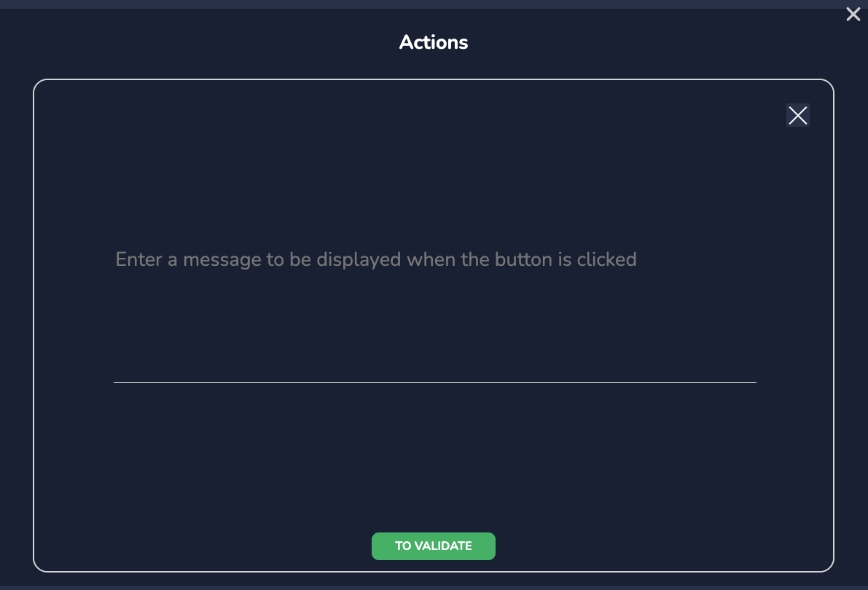Click the word "Actions" at the top
This screenshot has height=590, width=868.
click(434, 42)
